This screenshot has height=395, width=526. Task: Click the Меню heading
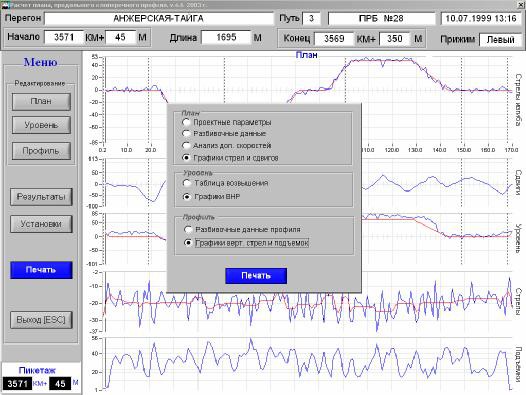(x=41, y=62)
